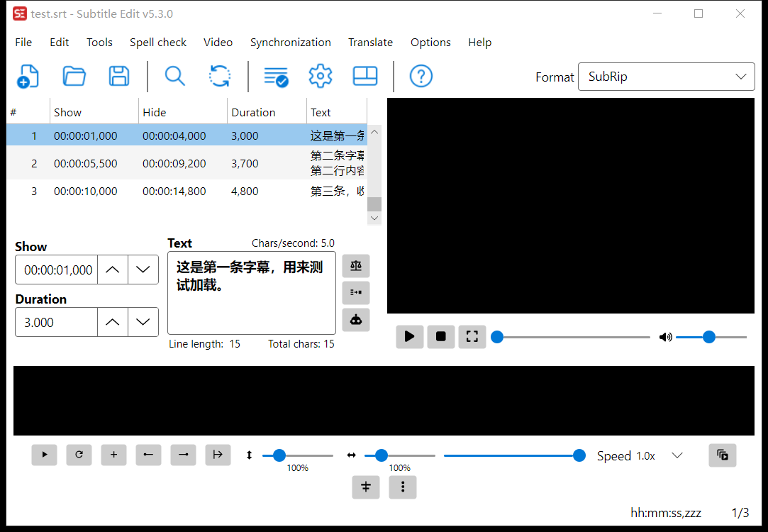Click the waveform plus button
This screenshot has height=532, width=768.
[x=113, y=455]
